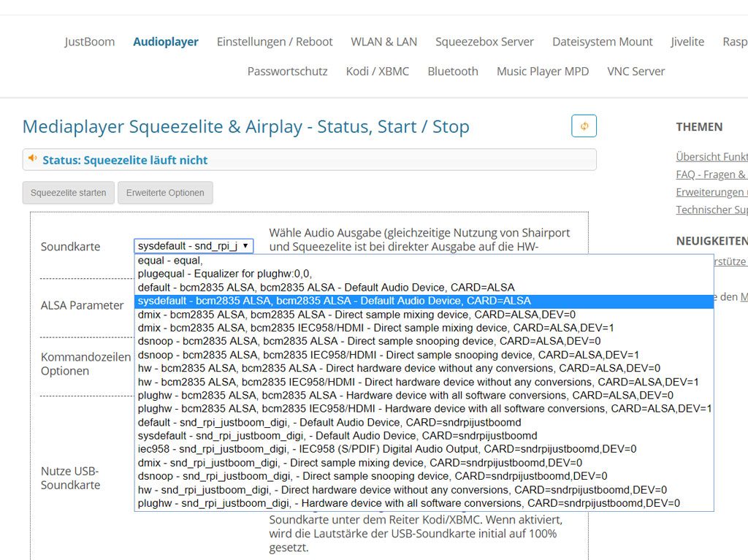Choose 'default - snd_rpi_justboom_digi' option
Image resolution: width=748 pixels, height=560 pixels.
[x=424, y=423]
